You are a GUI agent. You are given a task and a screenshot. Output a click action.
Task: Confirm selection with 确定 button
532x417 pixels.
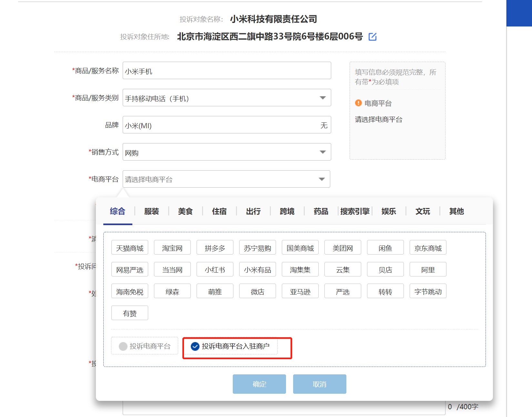coord(259,384)
